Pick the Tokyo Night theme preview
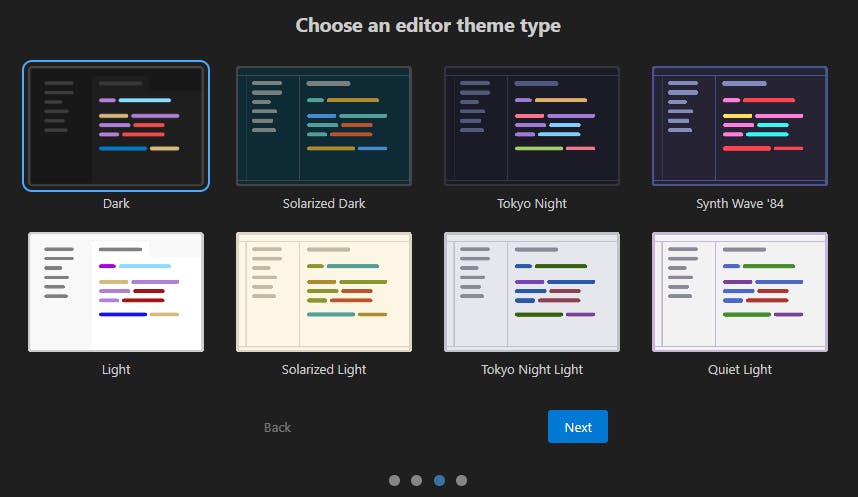This screenshot has width=858, height=497. click(x=532, y=126)
